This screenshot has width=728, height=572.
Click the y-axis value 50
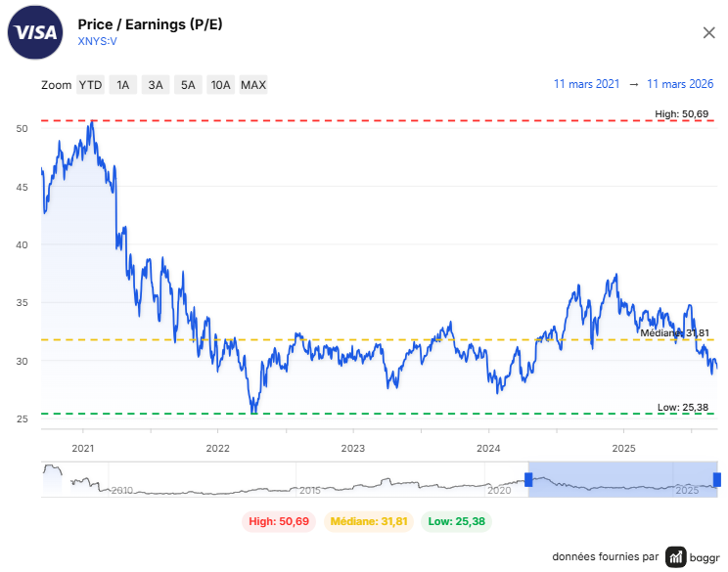pos(22,128)
